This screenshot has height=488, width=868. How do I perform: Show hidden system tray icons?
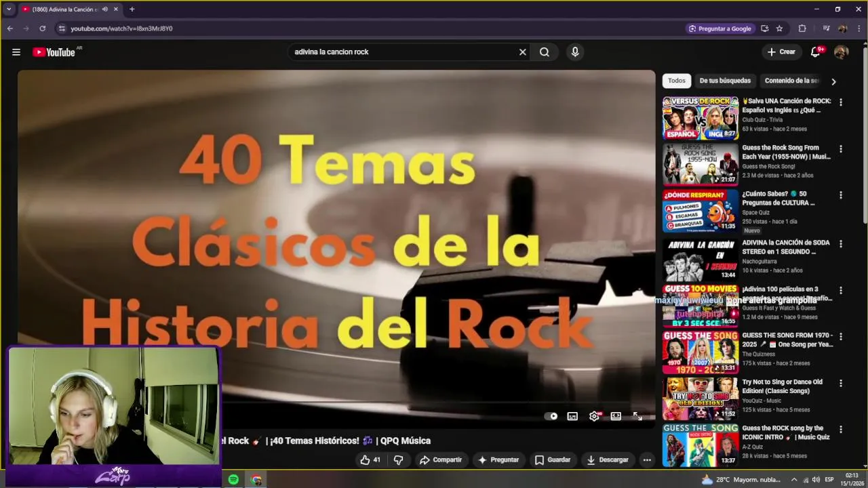pos(794,480)
